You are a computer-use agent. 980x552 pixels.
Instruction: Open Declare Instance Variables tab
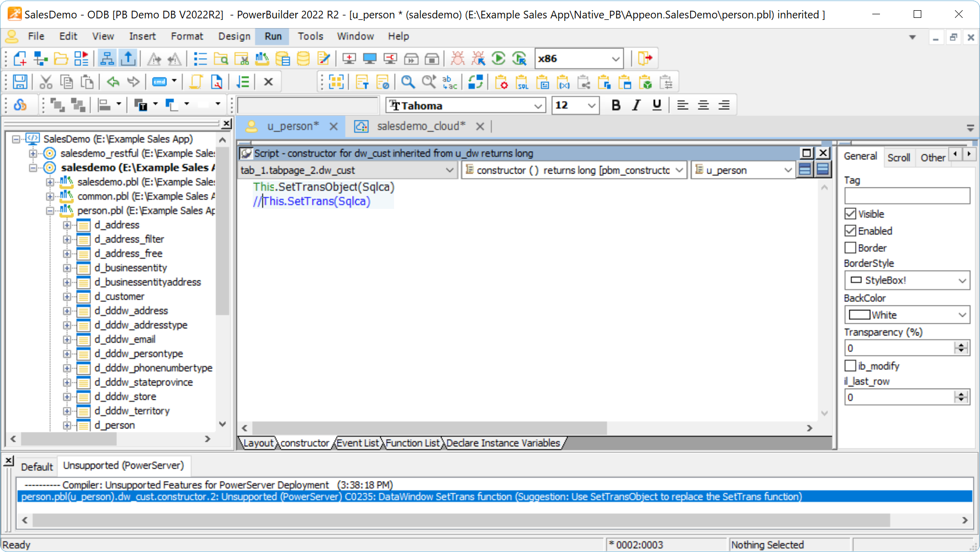point(503,443)
